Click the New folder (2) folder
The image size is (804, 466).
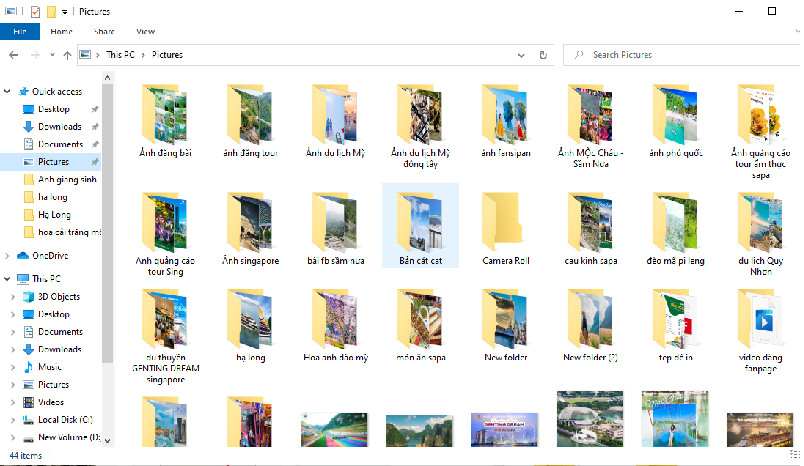(x=591, y=326)
